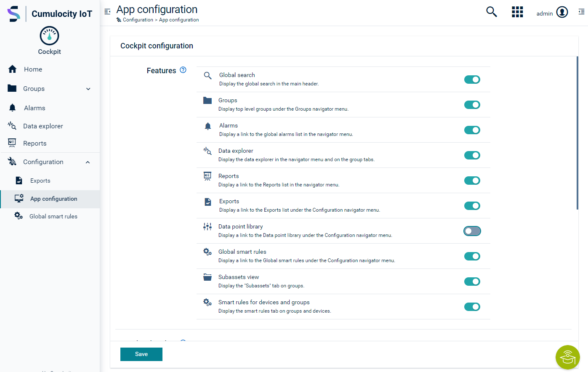The width and height of the screenshot is (588, 372).
Task: Switch off the Exports feature toggle
Action: 472,206
